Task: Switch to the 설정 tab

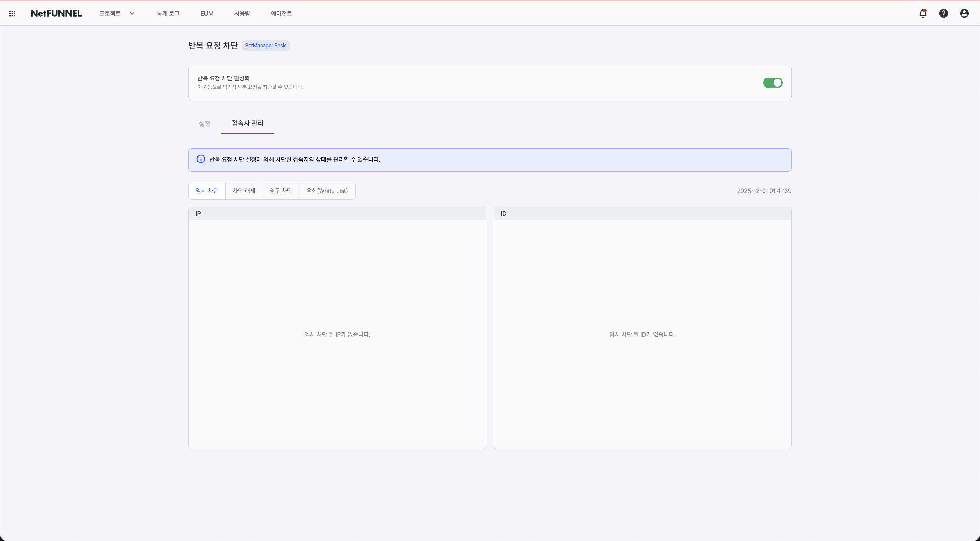Action: coord(204,123)
